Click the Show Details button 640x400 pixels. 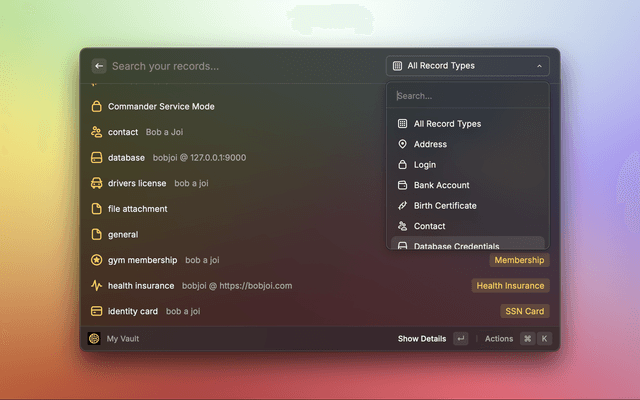[421, 339]
